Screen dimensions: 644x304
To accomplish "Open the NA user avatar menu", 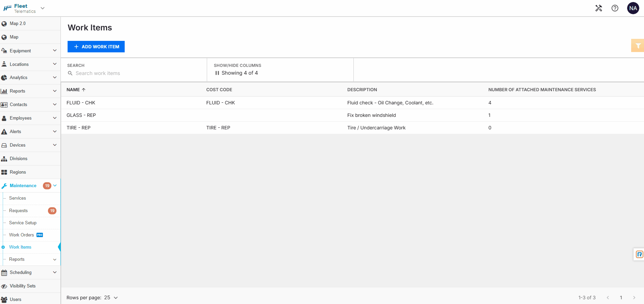I will point(633,8).
